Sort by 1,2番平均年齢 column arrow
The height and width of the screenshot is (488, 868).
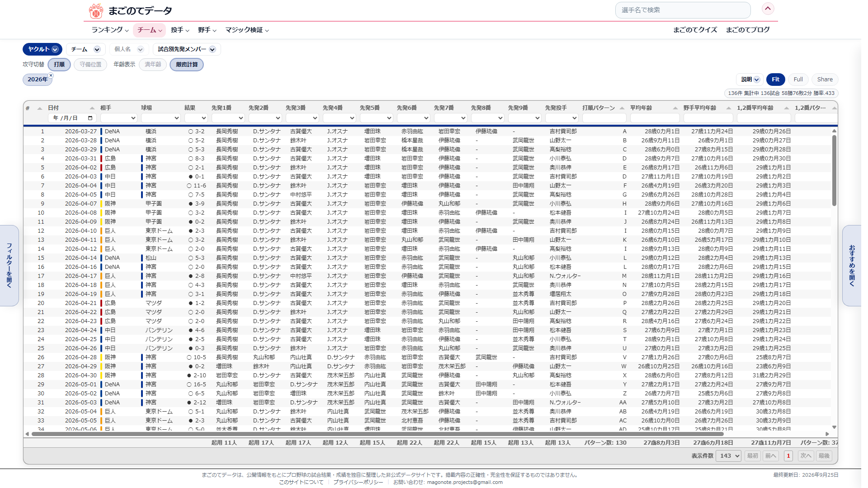coord(787,108)
